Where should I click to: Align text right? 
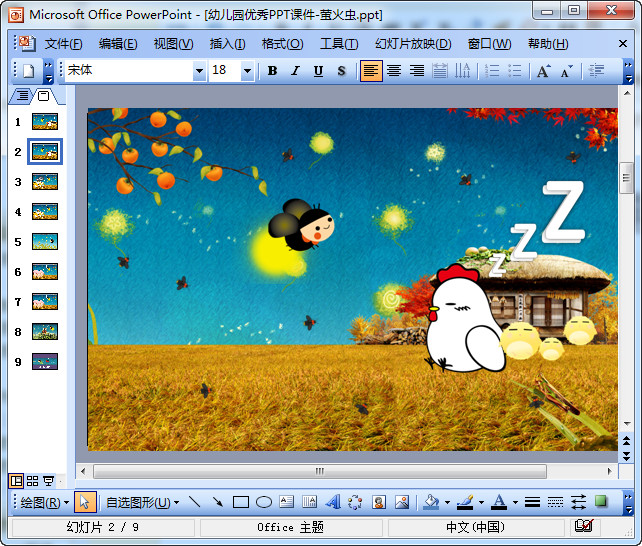[x=417, y=71]
